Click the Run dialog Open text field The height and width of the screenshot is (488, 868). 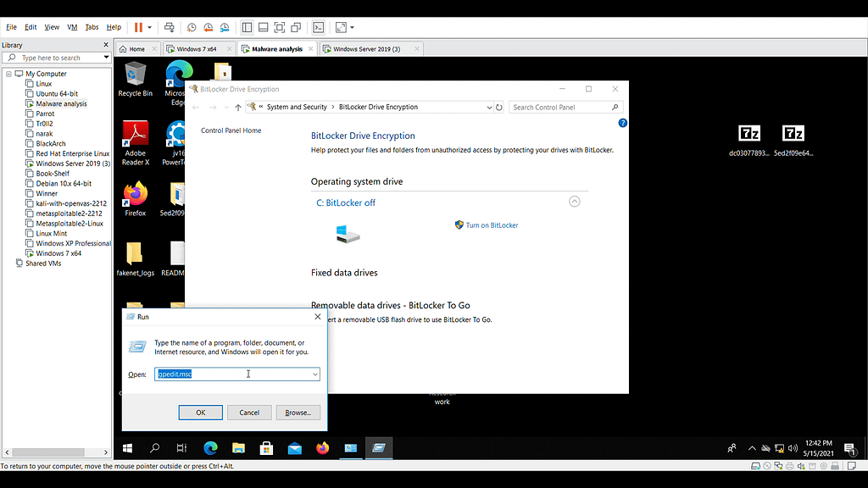click(237, 374)
